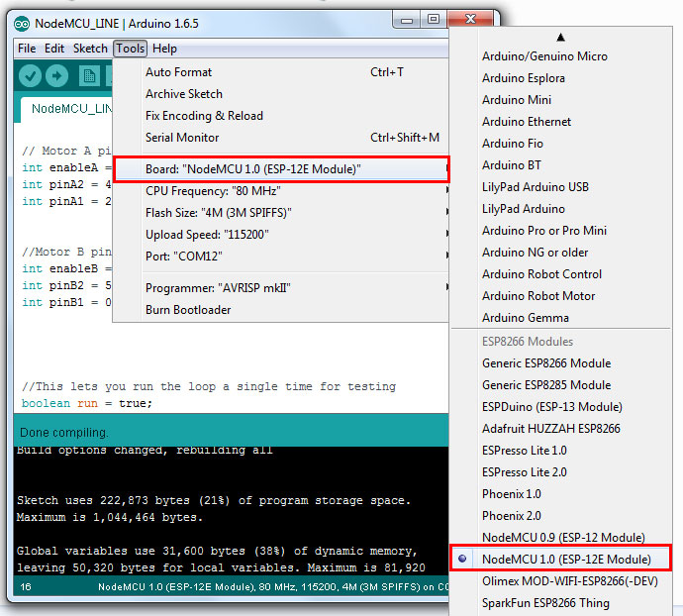Choose Fix Encoding & Reload
683x616 pixels.
pos(281,116)
